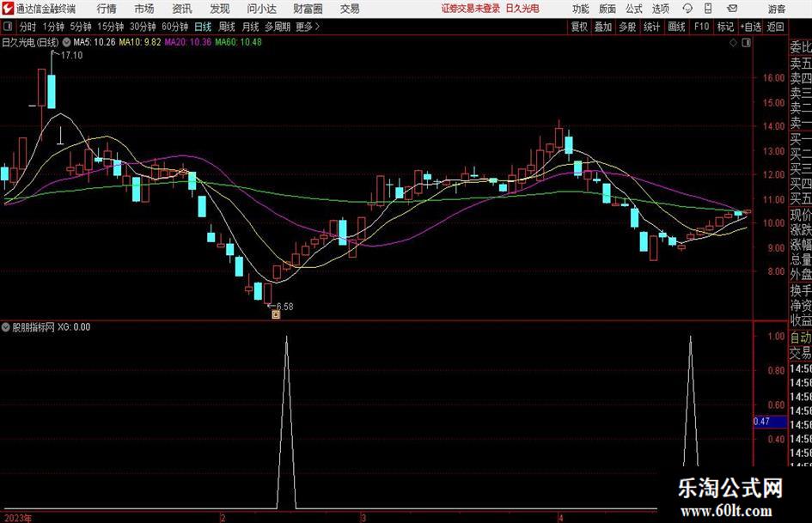This screenshot has width=812, height=523.
Task: Click the 0.47 axis value marker
Action: point(770,422)
